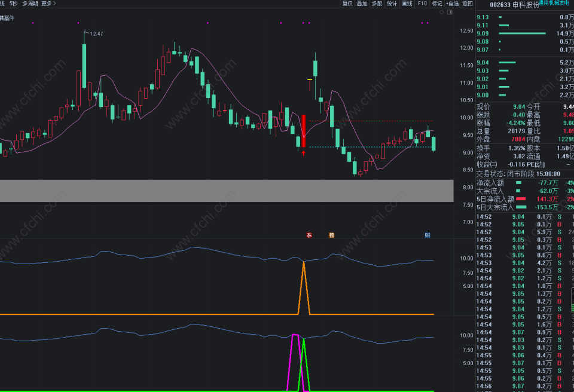This screenshot has width=574, height=392.
Task: Click the 统计 statistics button
Action: tap(392, 4)
